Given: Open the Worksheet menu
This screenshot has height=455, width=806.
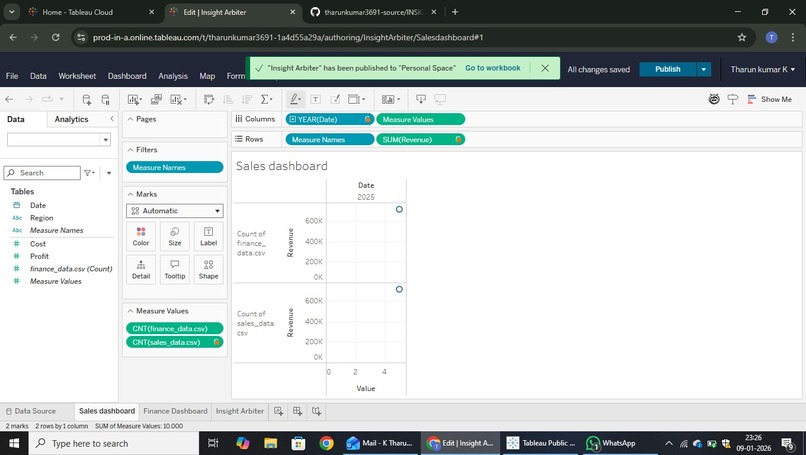Looking at the screenshot, I should click(x=77, y=76).
